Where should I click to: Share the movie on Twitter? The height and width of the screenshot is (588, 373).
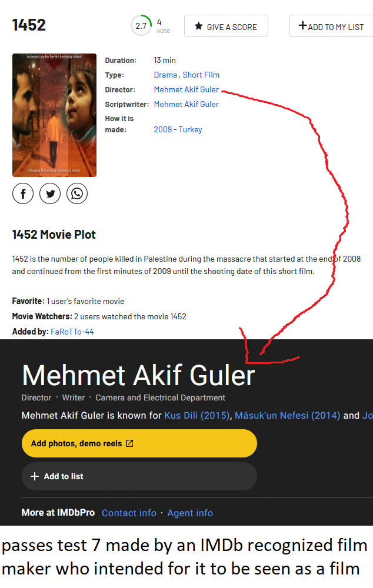point(50,193)
